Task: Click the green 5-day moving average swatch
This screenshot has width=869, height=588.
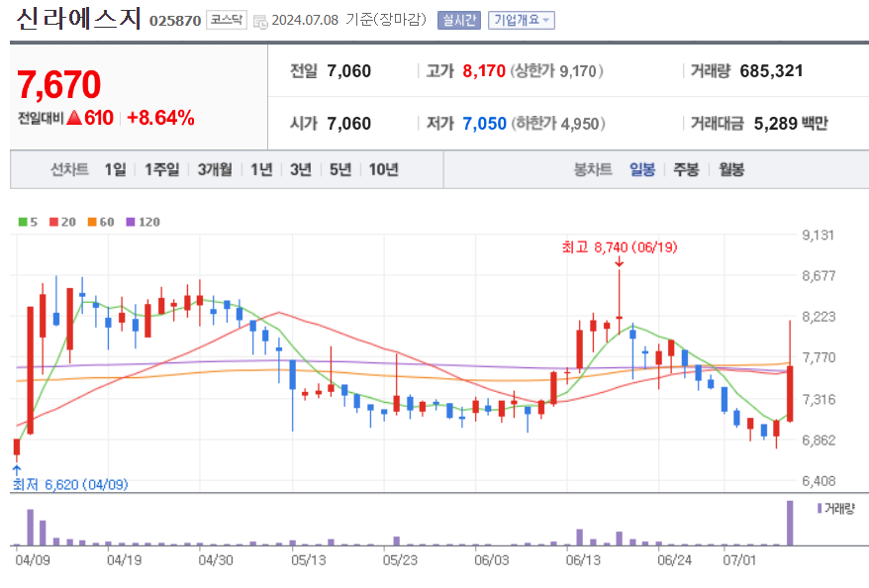Action: coord(23,222)
